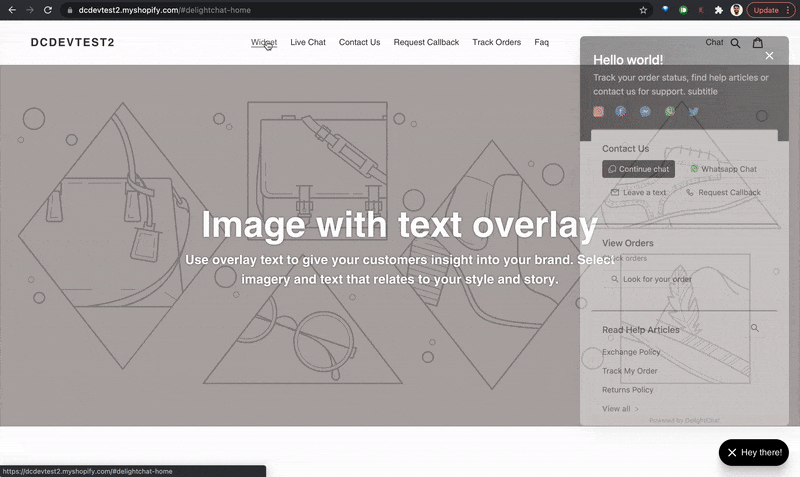The image size is (800, 477).
Task: Click the Hey there! chat launcher
Action: click(754, 453)
